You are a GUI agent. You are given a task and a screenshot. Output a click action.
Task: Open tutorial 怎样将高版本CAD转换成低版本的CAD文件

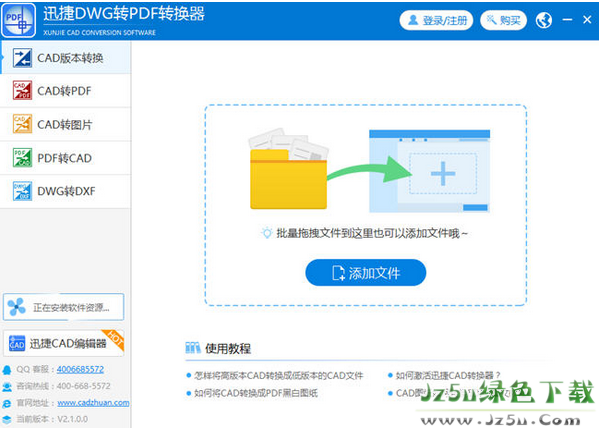pyautogui.click(x=279, y=376)
